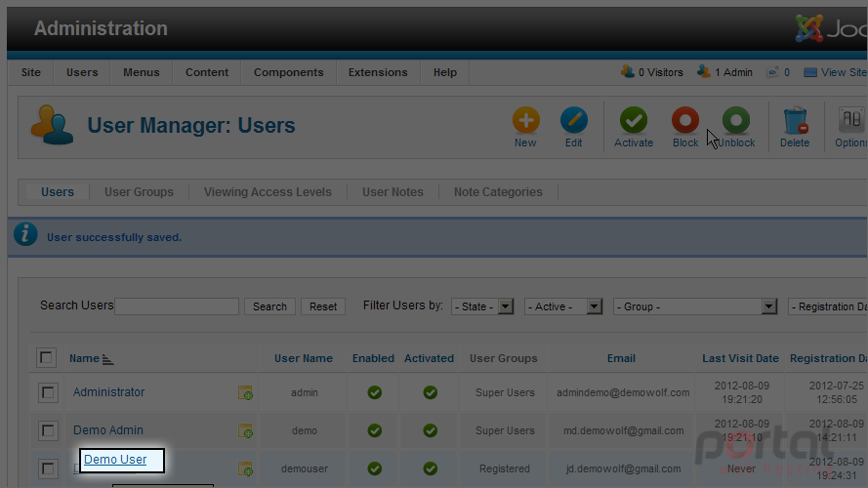Sort by Enabled column header
The height and width of the screenshot is (488, 868).
(374, 358)
